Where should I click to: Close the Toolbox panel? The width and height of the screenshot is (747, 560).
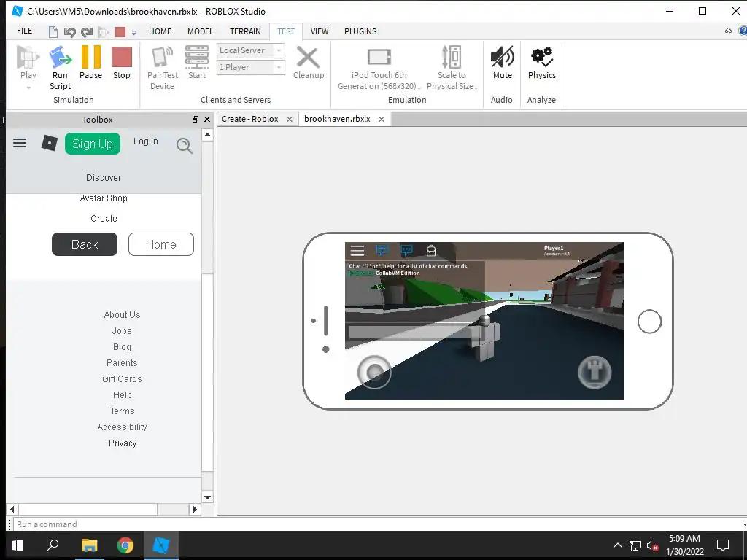point(206,119)
